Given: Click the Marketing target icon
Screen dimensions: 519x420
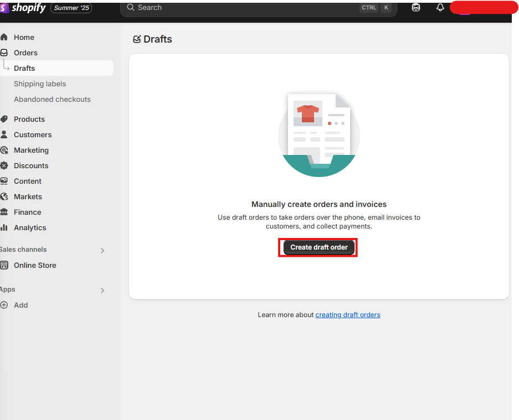Looking at the screenshot, I should tap(4, 150).
